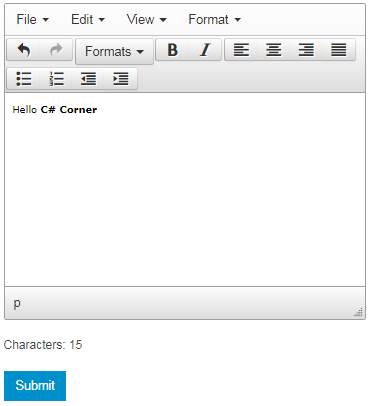Decrease the indent
The width and height of the screenshot is (371, 406).
(88, 79)
